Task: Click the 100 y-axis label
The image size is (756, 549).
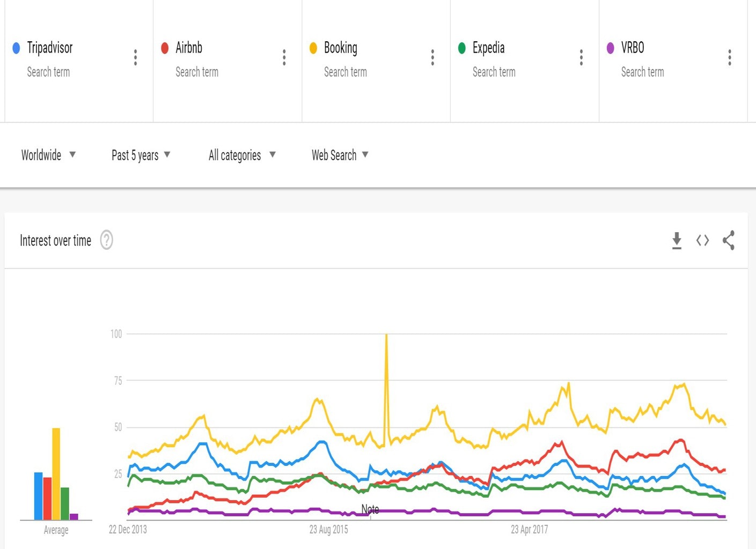Action: tap(116, 334)
